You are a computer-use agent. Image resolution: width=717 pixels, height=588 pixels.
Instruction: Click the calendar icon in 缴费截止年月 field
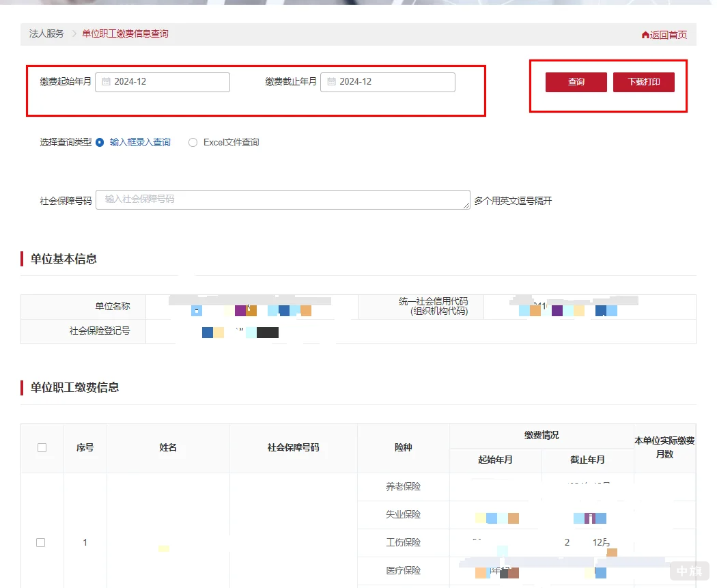(x=333, y=81)
